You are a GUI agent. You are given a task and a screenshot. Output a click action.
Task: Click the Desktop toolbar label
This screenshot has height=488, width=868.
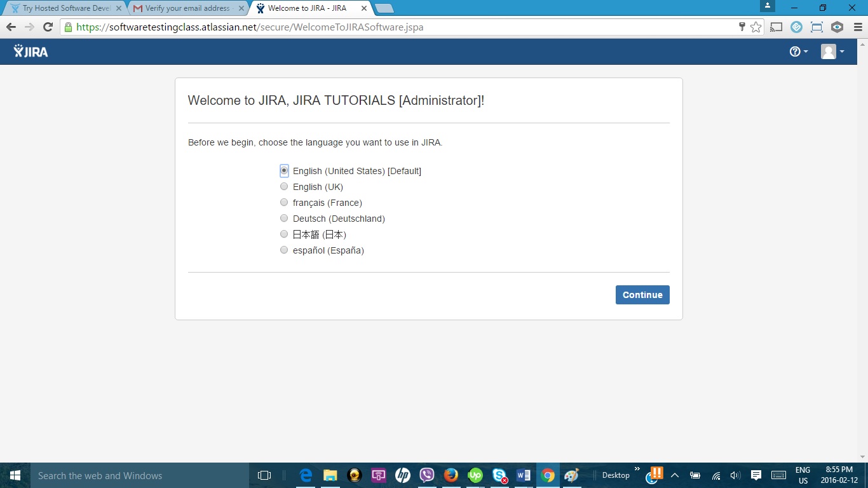[x=616, y=475]
